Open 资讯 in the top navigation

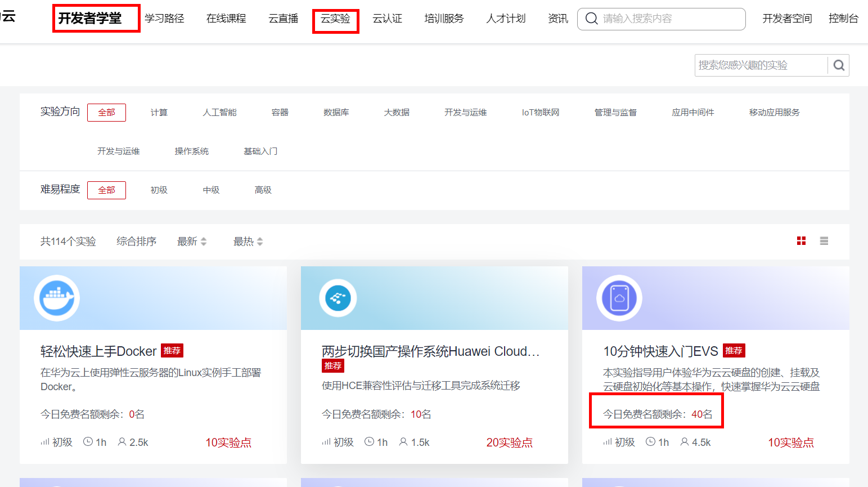click(x=558, y=19)
